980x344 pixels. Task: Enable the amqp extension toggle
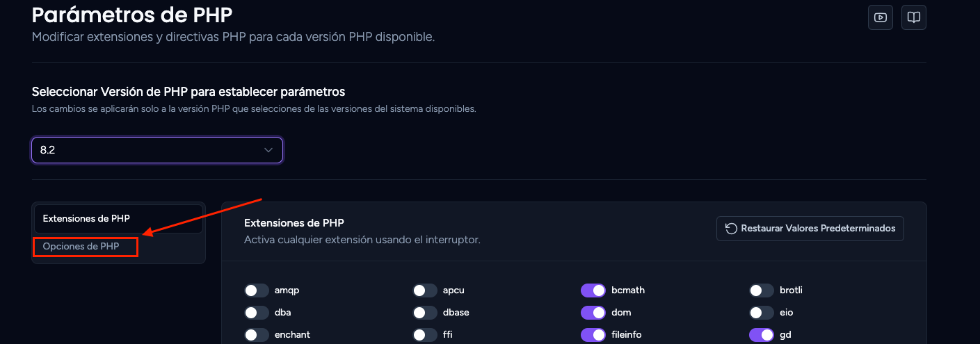tap(257, 290)
